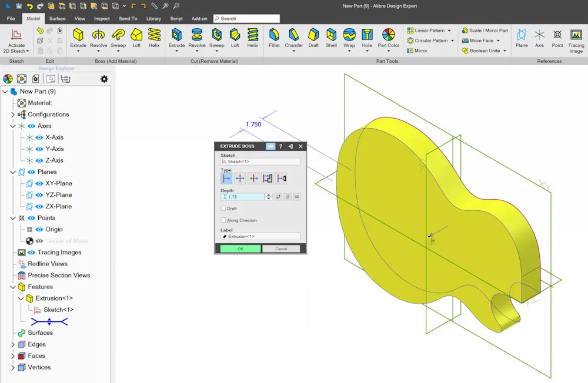Image resolution: width=588 pixels, height=383 pixels.
Task: Open the Library tab
Action: 153,18
